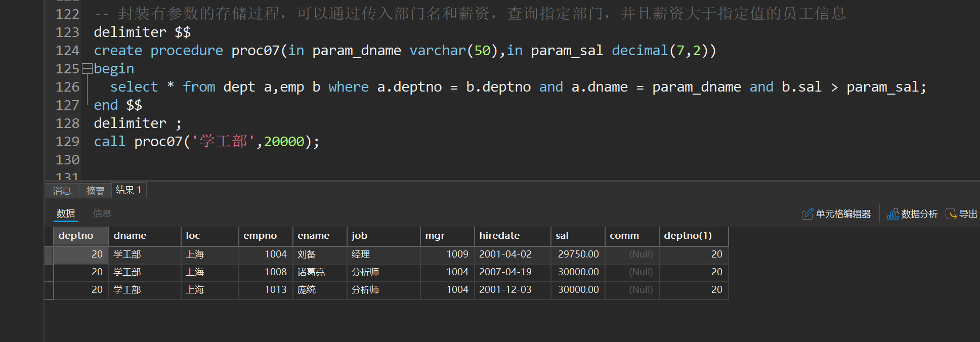
Task: Click the sal column header
Action: pos(578,236)
